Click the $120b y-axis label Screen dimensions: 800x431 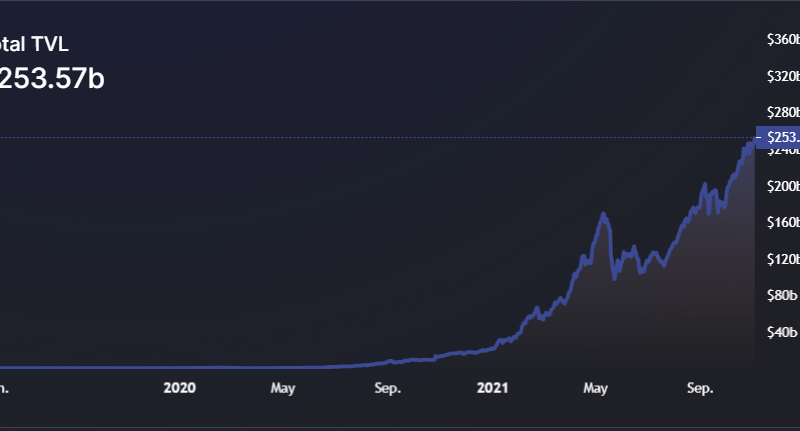pos(781,259)
